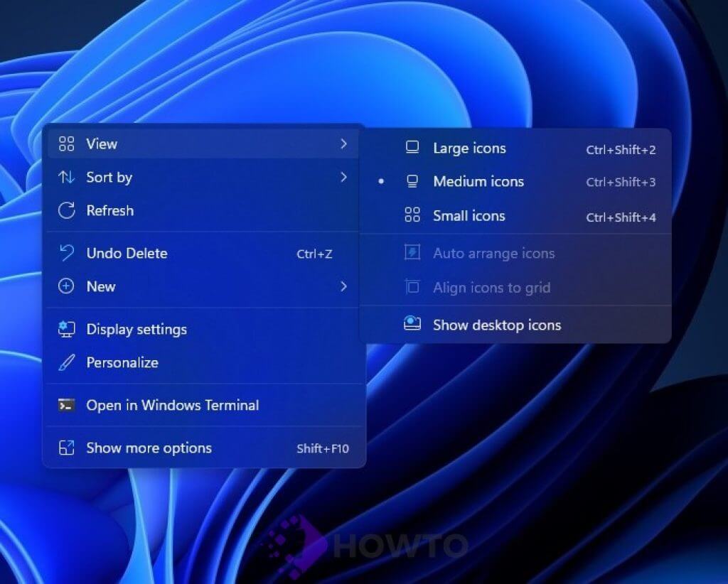Image resolution: width=728 pixels, height=584 pixels.
Task: Click the Ctrl+Z shortcut text
Action: [314, 254]
